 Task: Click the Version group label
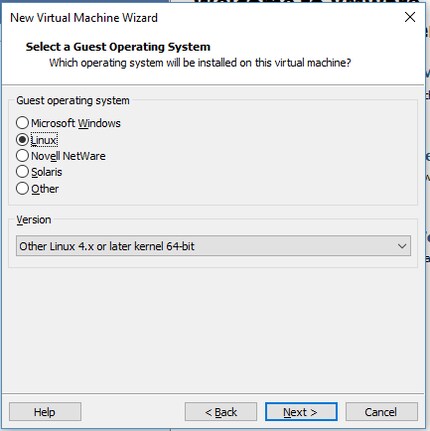[x=34, y=220]
